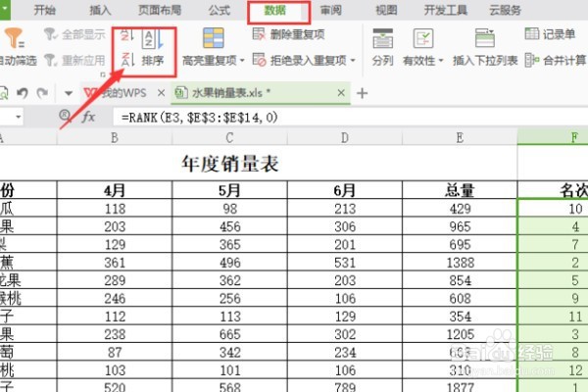This screenshot has height=392, width=588.
Task: Click the cell containing 456
Action: [229, 226]
